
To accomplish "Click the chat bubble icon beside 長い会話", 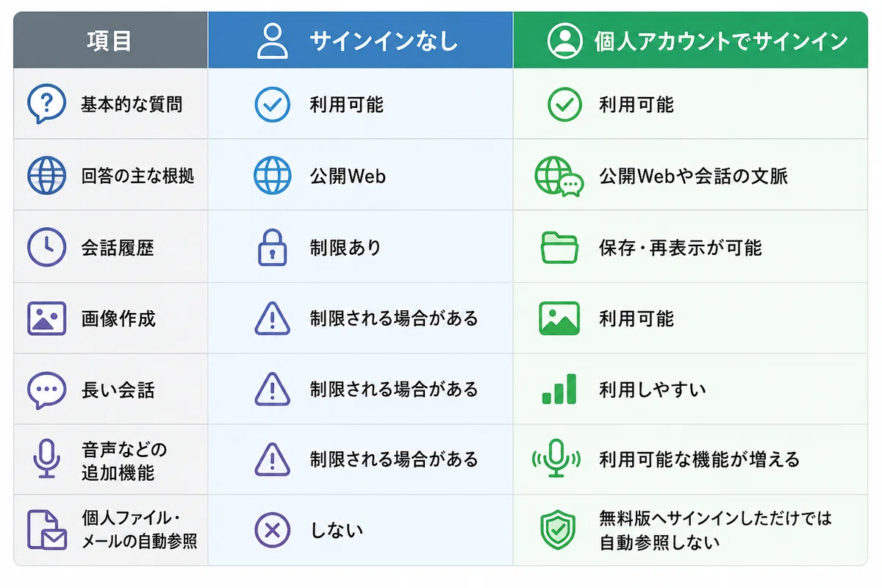I will pos(46,390).
